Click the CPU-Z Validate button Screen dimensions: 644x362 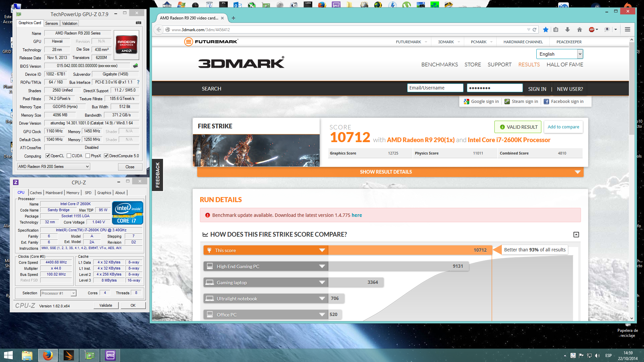[x=106, y=305]
